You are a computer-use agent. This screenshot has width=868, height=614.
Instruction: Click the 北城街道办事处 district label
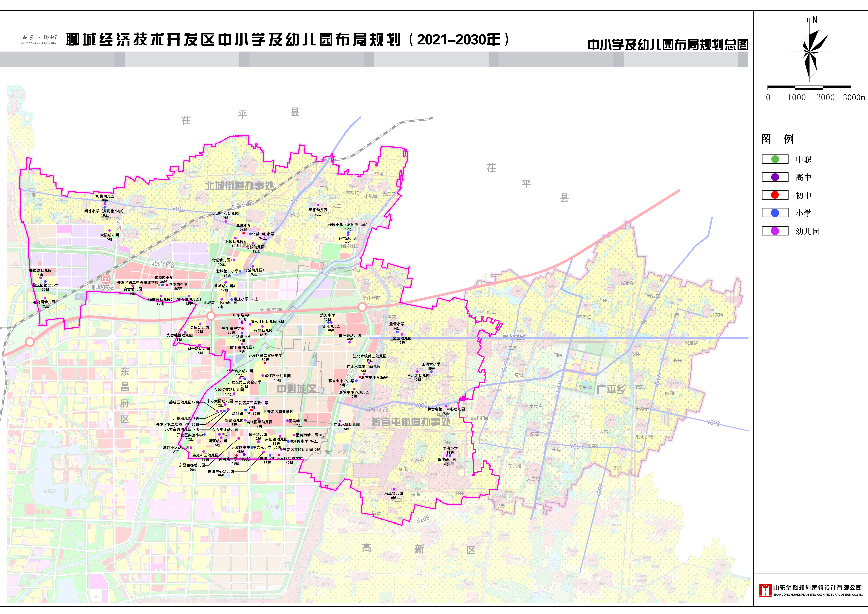(x=240, y=186)
